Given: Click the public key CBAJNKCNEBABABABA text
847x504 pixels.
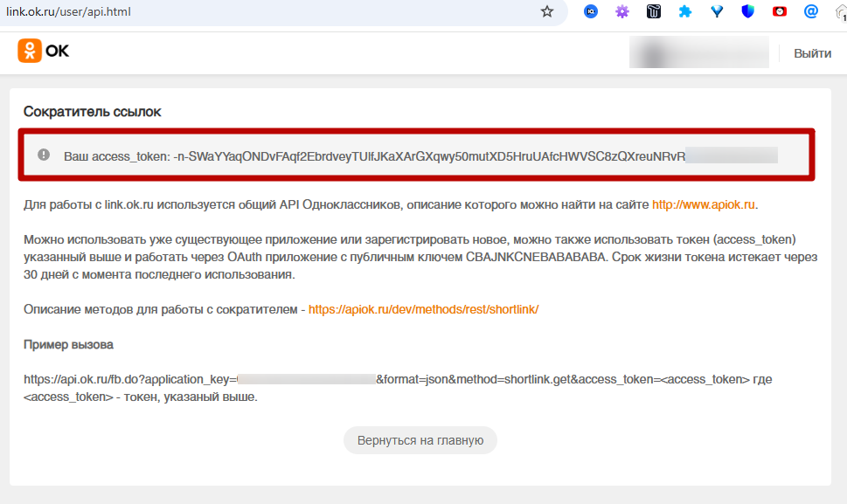Looking at the screenshot, I should click(x=536, y=257).
